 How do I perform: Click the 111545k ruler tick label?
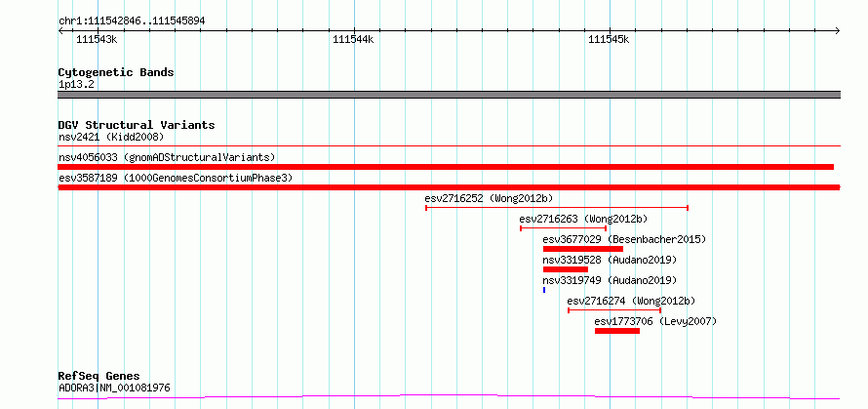coord(609,39)
